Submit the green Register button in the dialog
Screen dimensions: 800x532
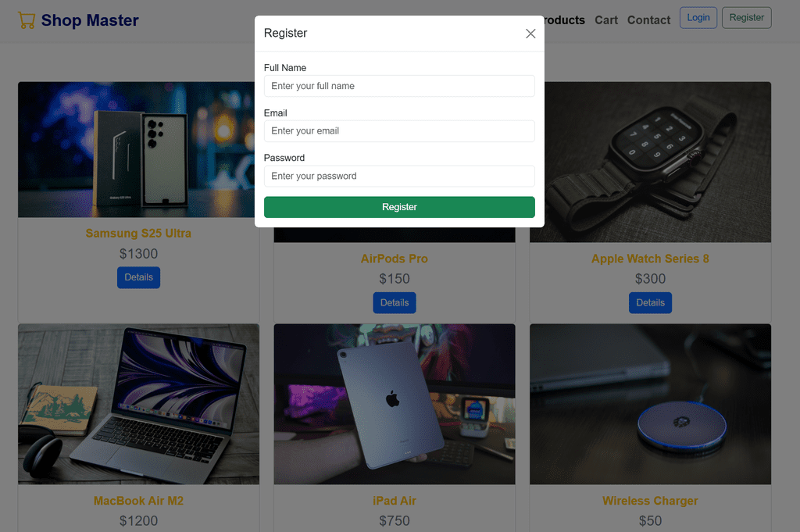pos(399,207)
